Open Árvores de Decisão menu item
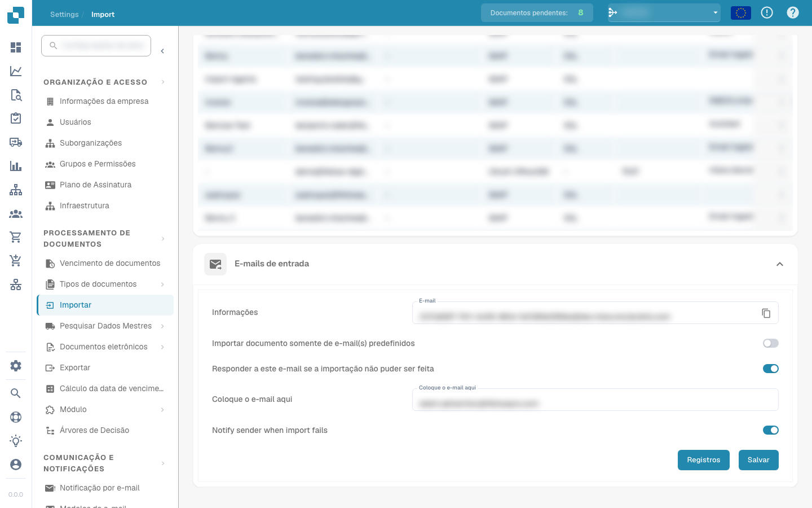 105,431
